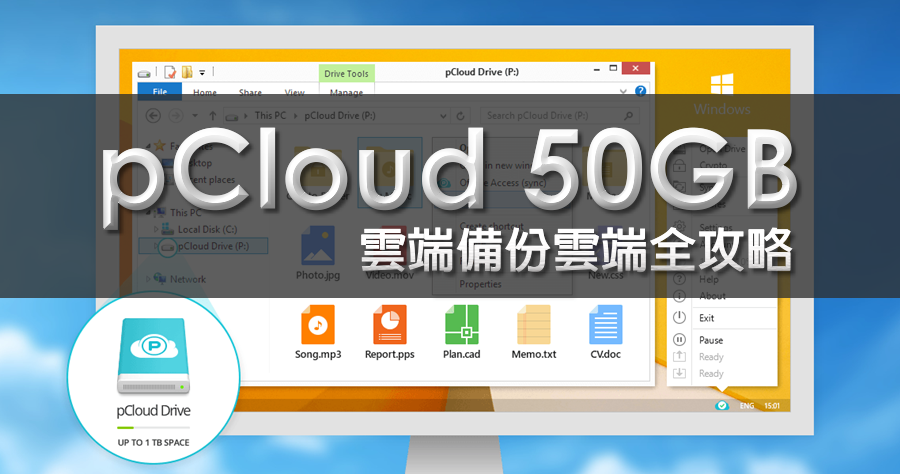Choose Properties in context menu
Screen dimensions: 900x474
pyautogui.click(x=480, y=284)
